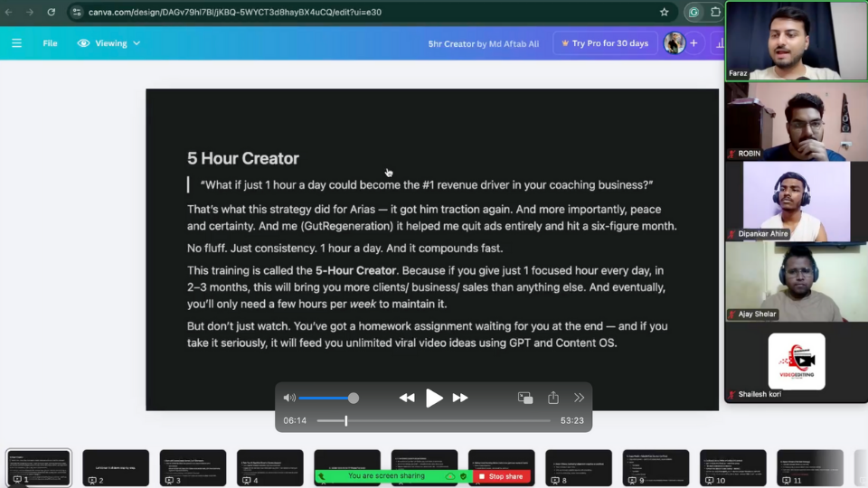
Task: Expand more player options double chevron
Action: [x=579, y=398]
